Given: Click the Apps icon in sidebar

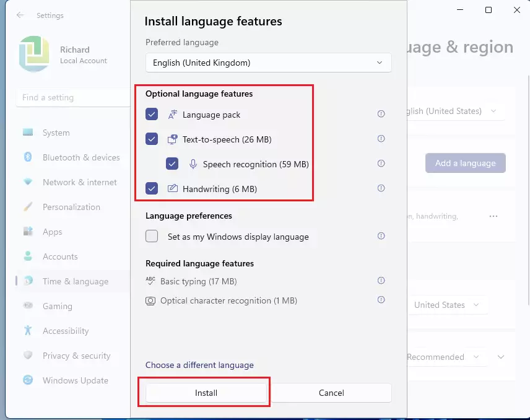Looking at the screenshot, I should [28, 231].
